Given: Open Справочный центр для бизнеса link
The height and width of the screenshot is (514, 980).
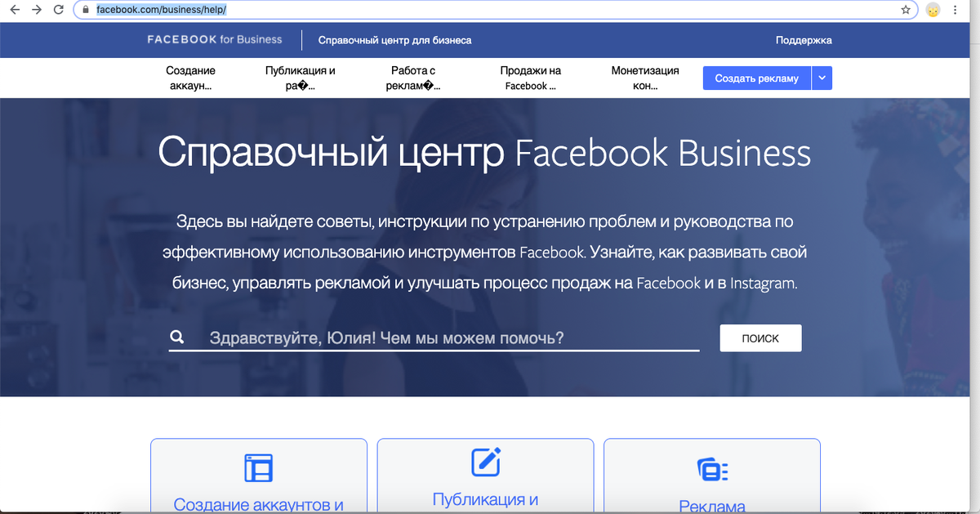Looking at the screenshot, I should (394, 40).
